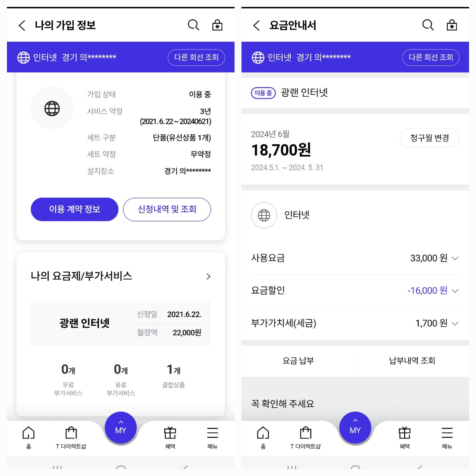Click 신청내역 및 조회 button
Viewport: 476px width, 476px height.
(167, 209)
